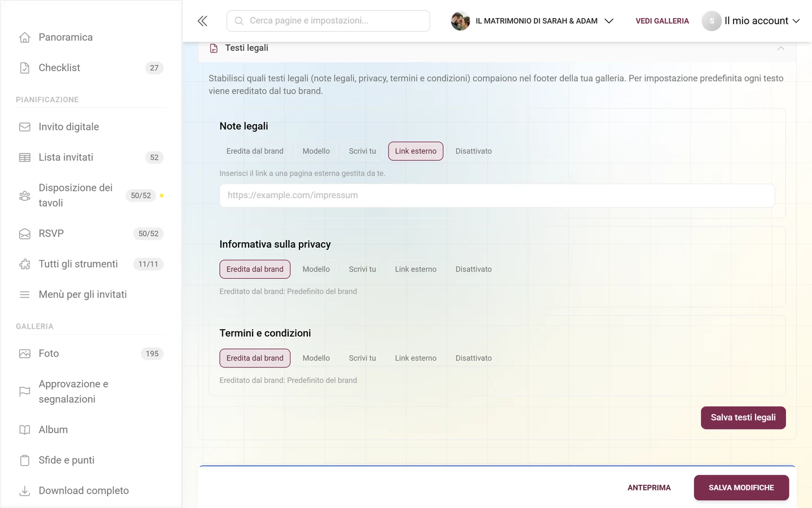This screenshot has width=812, height=508.
Task: Open the Il Matrimonio di Sarah & Adam selector
Action: 532,21
